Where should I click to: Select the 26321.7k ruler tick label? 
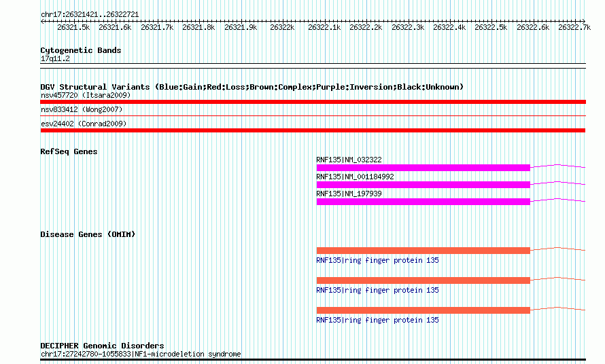[x=157, y=27]
